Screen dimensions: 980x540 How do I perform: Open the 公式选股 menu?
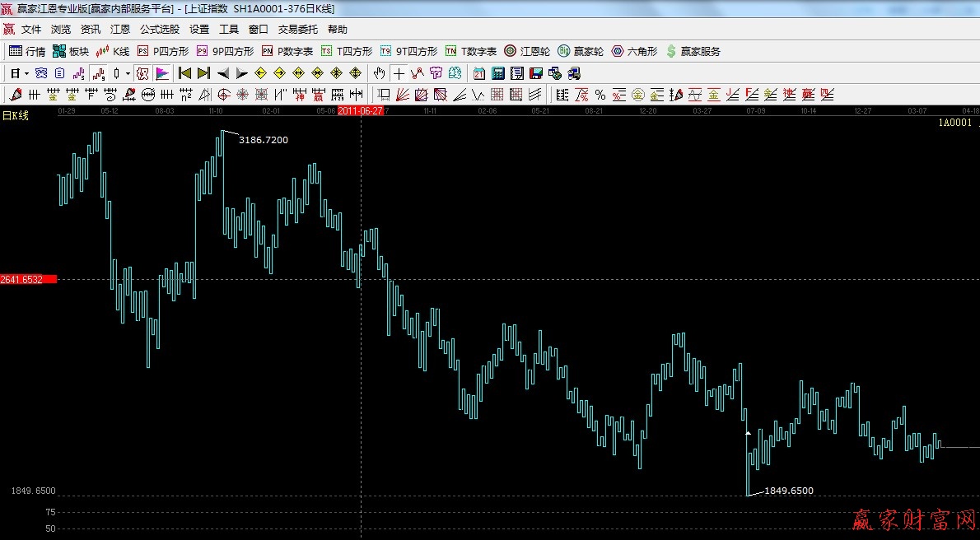coord(159,29)
